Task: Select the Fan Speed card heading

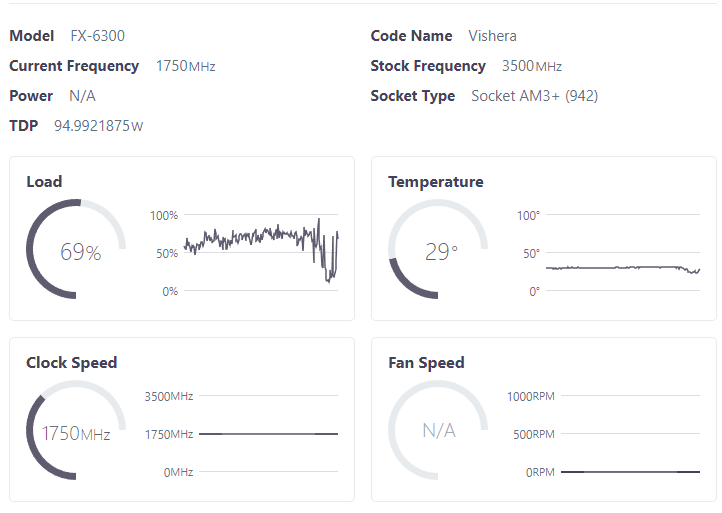Action: (x=426, y=363)
